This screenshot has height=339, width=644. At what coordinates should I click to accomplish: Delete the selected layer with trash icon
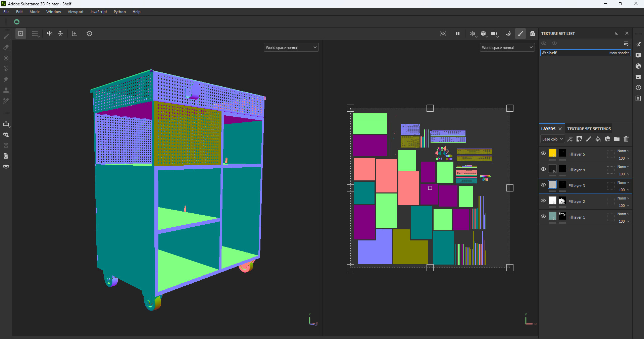(x=626, y=139)
